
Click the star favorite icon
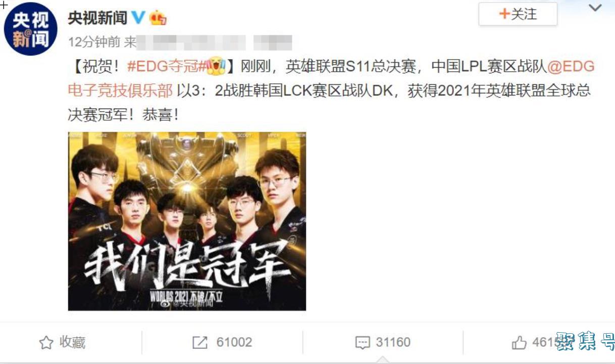(x=46, y=343)
